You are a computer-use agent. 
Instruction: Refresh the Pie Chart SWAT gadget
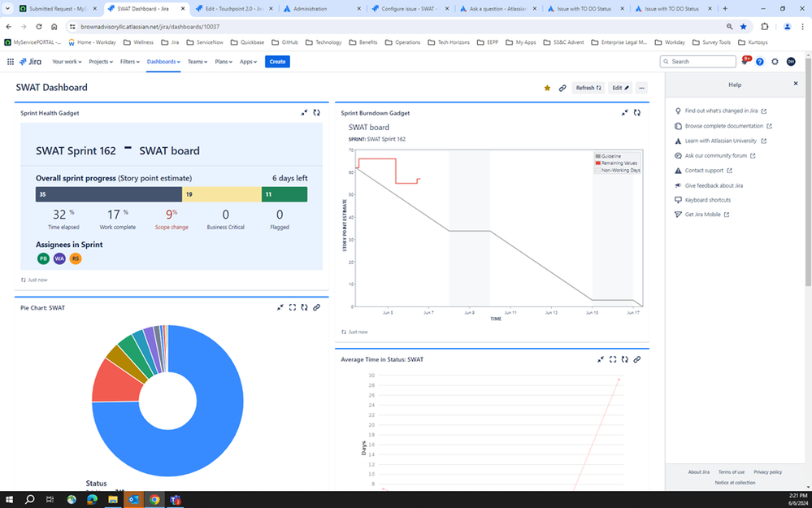click(305, 307)
